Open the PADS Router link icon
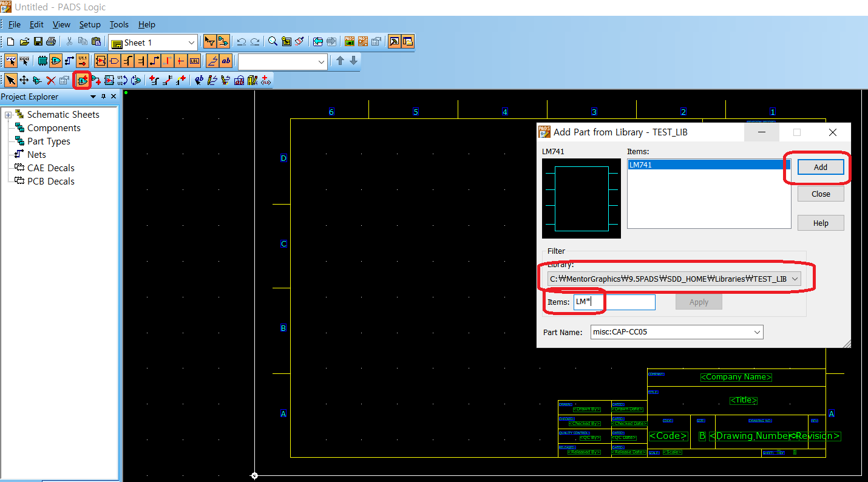868x482 pixels. (362, 42)
